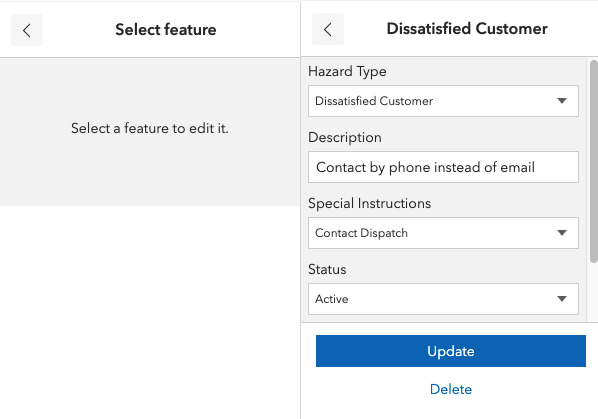598x419 pixels.
Task: Click the Status field label
Action: [x=327, y=269]
